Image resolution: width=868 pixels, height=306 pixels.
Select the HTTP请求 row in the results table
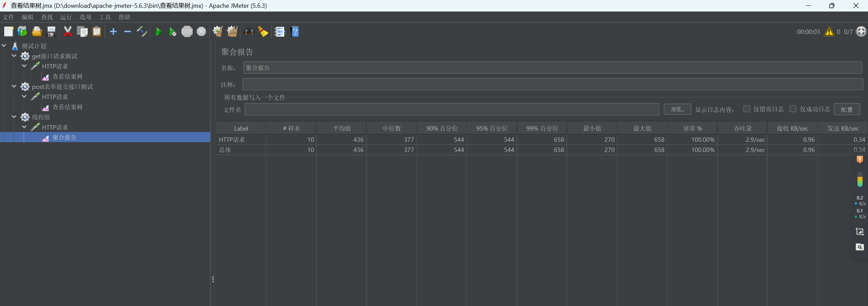pos(542,139)
